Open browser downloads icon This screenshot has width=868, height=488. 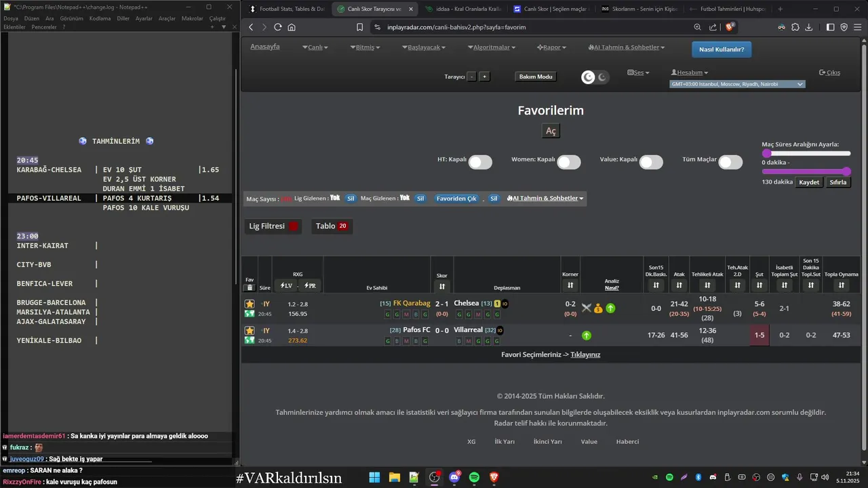click(x=810, y=27)
